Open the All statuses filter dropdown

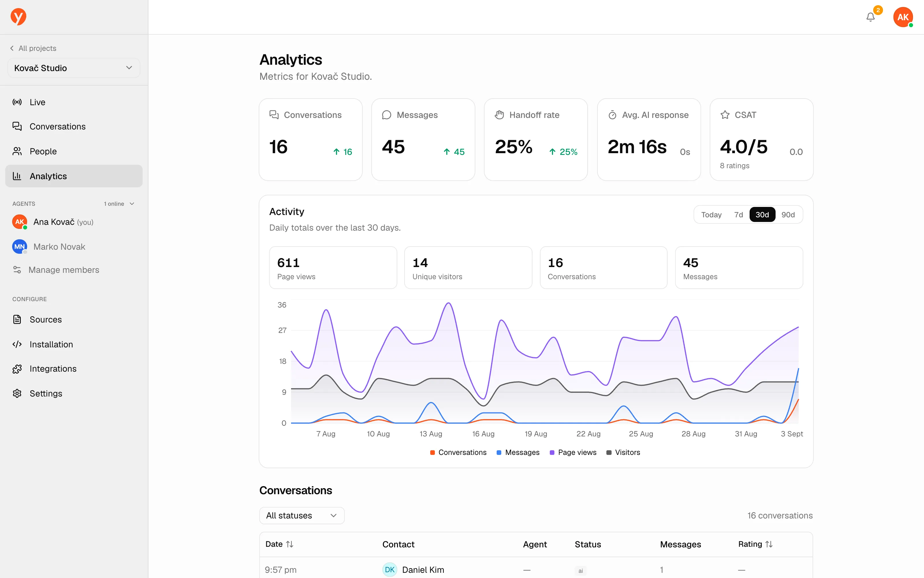302,515
